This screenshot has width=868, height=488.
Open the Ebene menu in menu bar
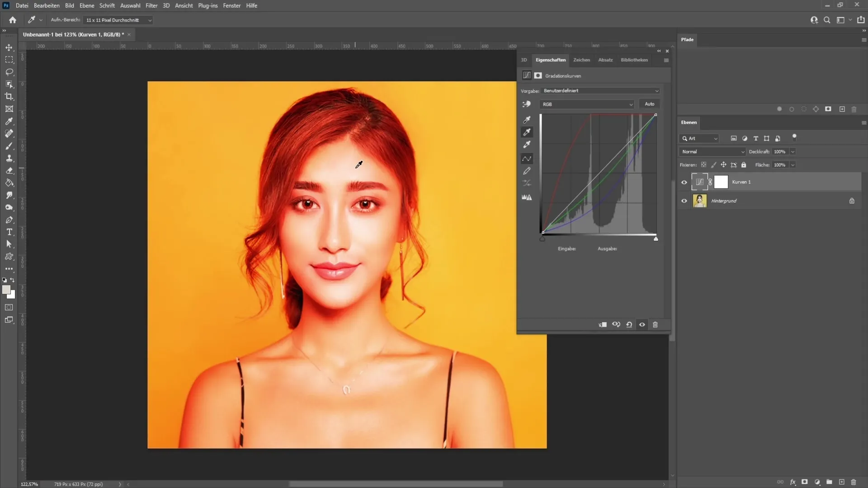pyautogui.click(x=86, y=5)
